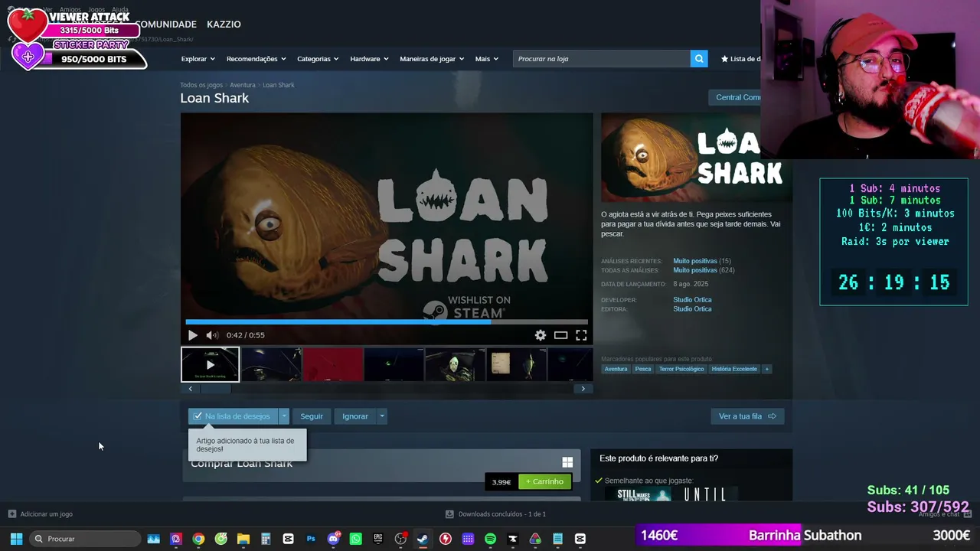Click the plus icon next to Adicionar um jogo
This screenshot has width=980, height=551.
(11, 514)
